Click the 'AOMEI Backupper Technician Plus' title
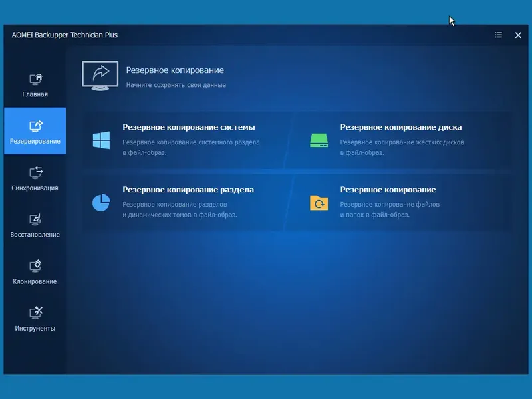This screenshot has height=399, width=532. tap(65, 35)
